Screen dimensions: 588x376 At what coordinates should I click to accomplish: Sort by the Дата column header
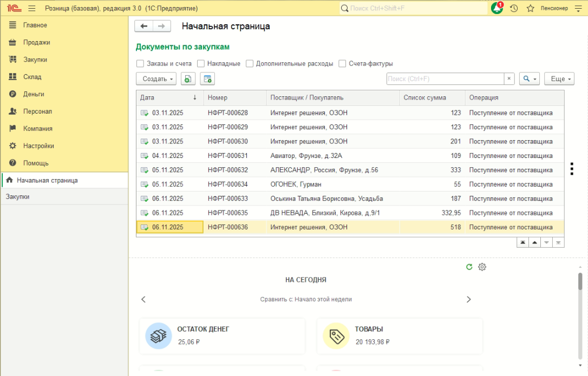[170, 97]
